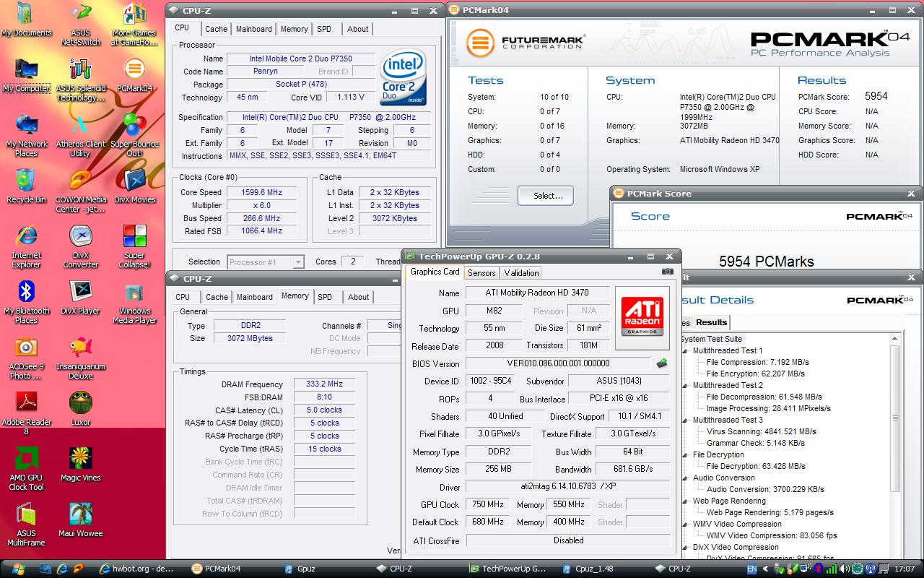
Task: Click GPU-Z screenshot camera icon
Action: (x=667, y=272)
